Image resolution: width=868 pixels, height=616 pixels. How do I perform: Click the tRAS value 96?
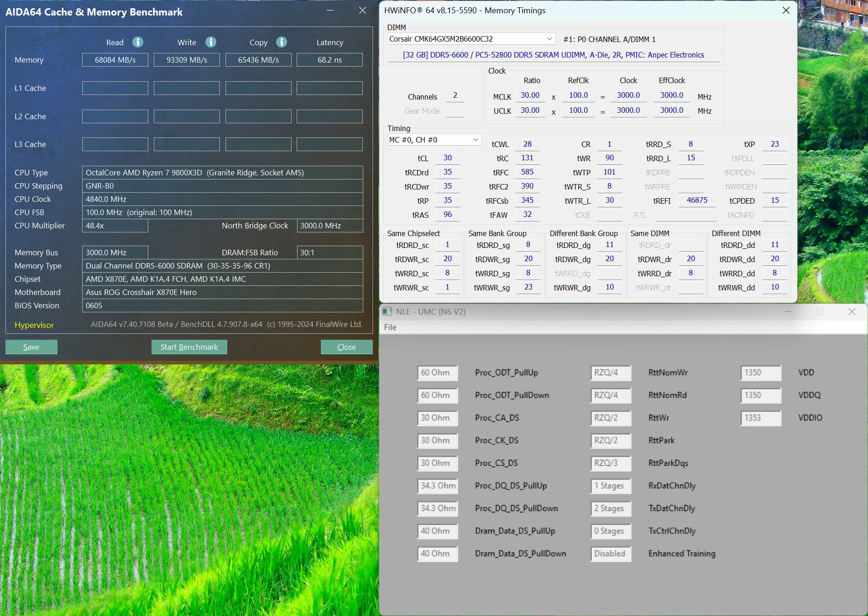447,215
